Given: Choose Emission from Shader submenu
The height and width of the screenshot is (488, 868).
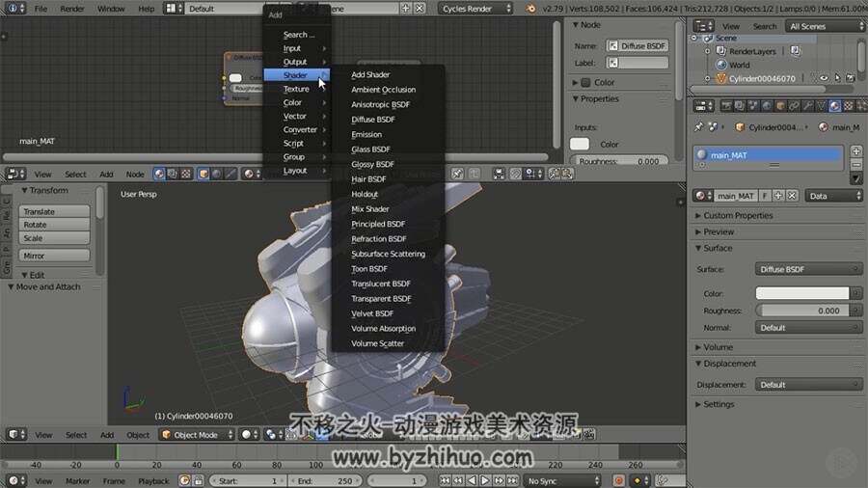Looking at the screenshot, I should [366, 134].
